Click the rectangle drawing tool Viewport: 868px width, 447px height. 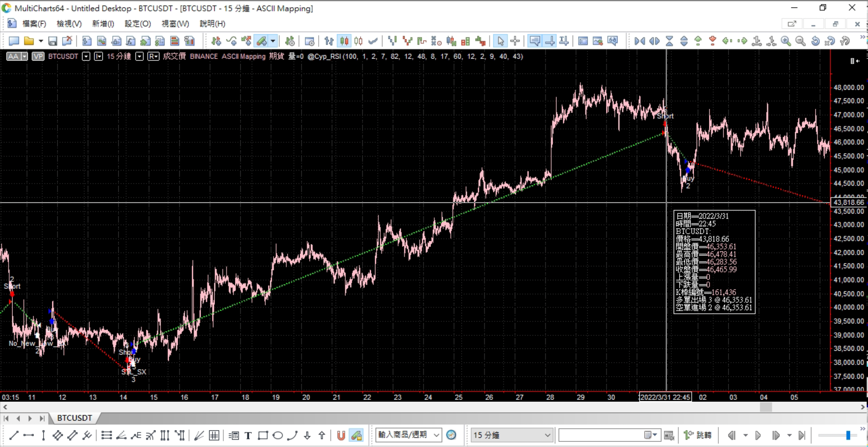(x=263, y=435)
